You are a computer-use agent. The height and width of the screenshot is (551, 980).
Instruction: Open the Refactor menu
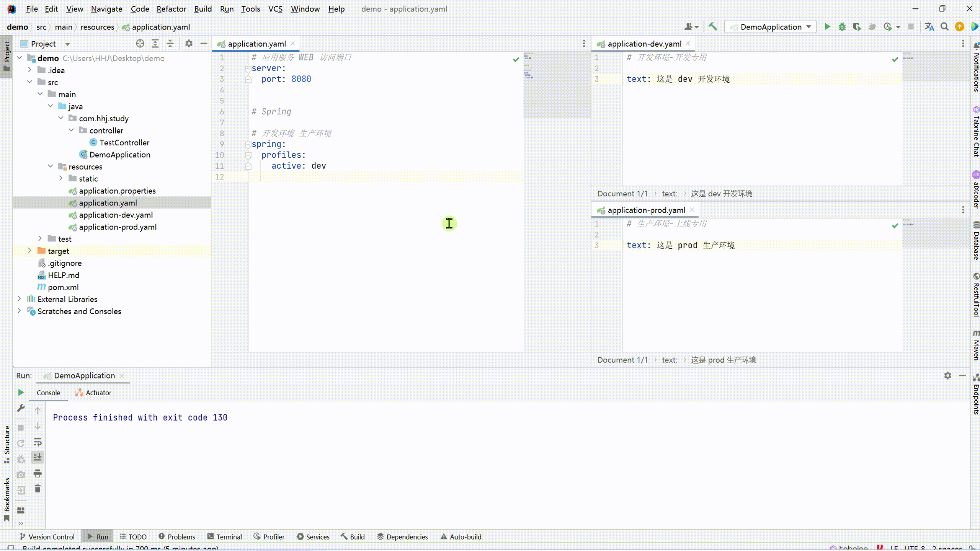tap(171, 9)
